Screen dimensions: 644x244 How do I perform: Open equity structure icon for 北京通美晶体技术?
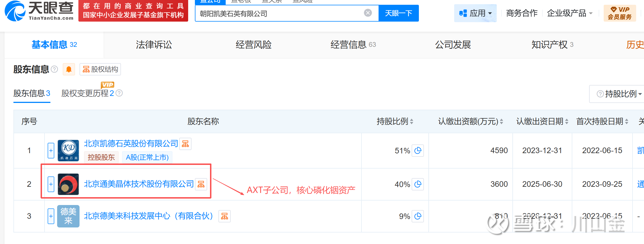click(201, 184)
